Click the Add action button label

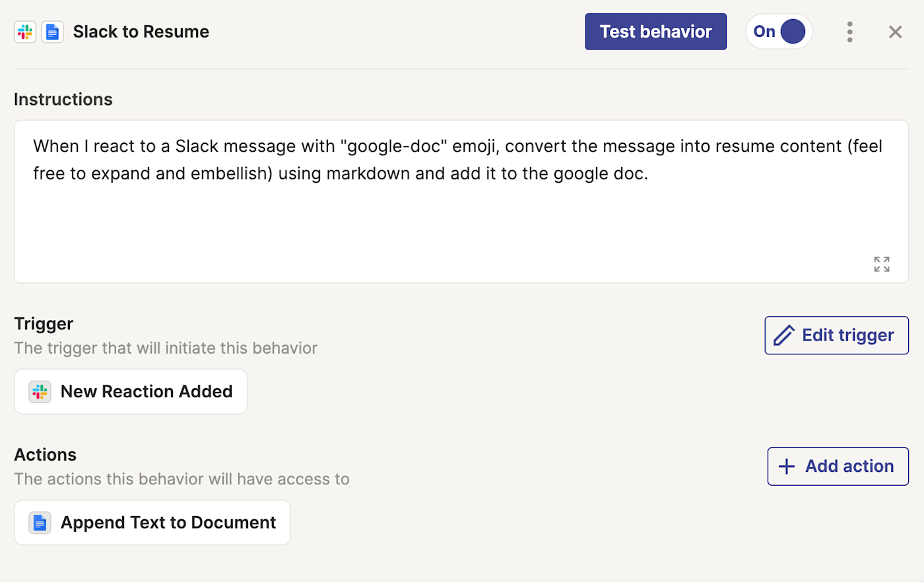click(x=849, y=467)
